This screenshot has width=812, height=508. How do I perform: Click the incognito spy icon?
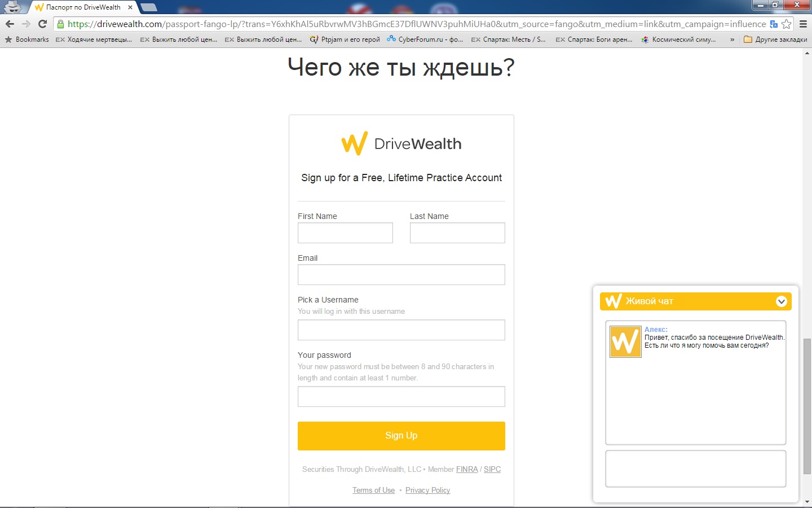pos(12,7)
